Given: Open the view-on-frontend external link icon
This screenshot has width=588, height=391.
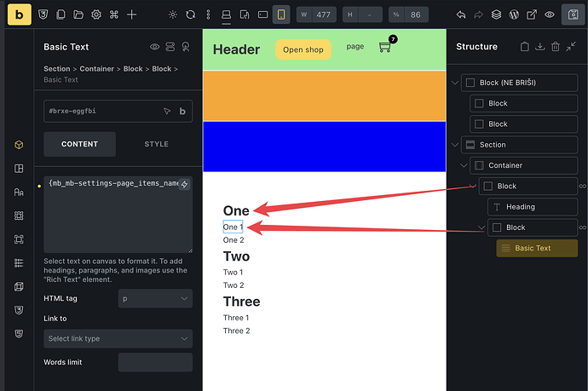Looking at the screenshot, I should (x=532, y=14).
